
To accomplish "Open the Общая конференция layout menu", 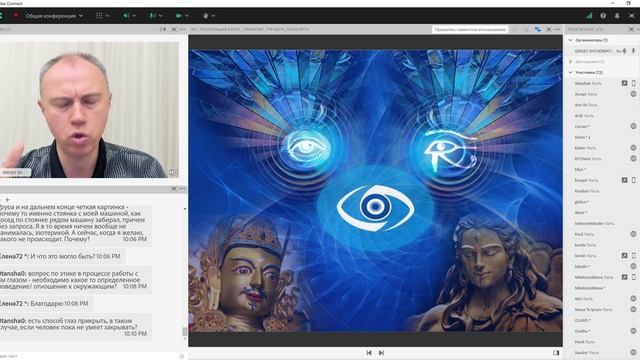I will pos(54,16).
